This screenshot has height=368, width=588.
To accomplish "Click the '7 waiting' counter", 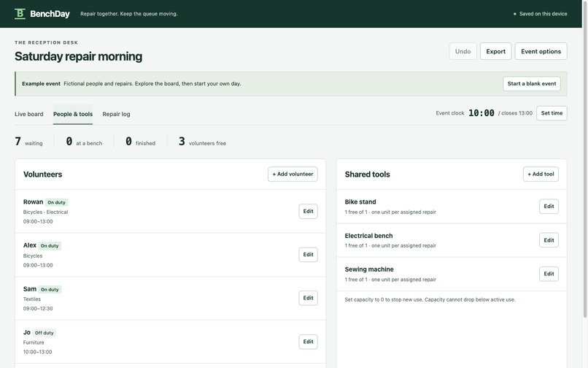I will point(28,142).
